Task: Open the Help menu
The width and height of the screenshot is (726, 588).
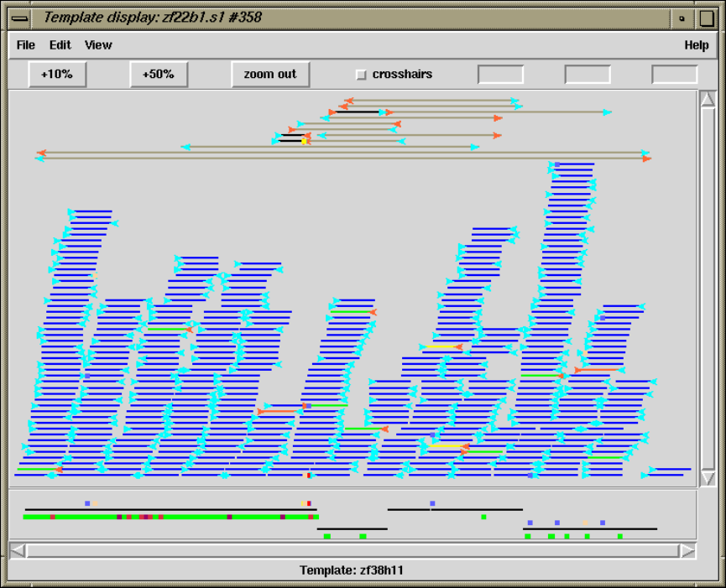Action: tap(697, 44)
